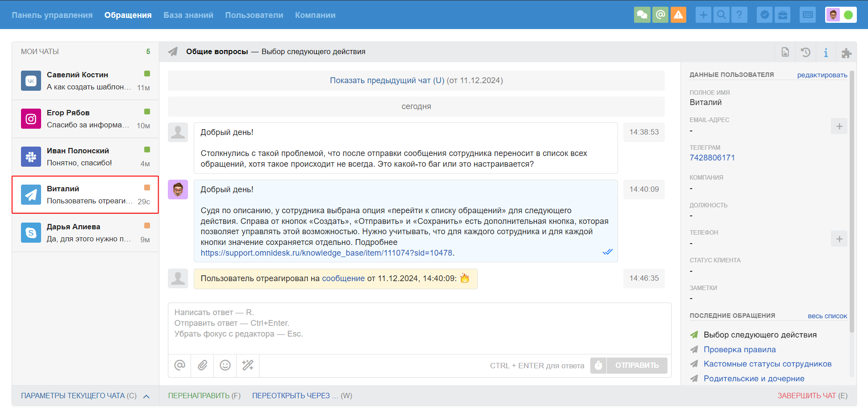Screen dimensions: 868x417
Task: Open the omnidesk knowledge base link
Action: [x=326, y=253]
